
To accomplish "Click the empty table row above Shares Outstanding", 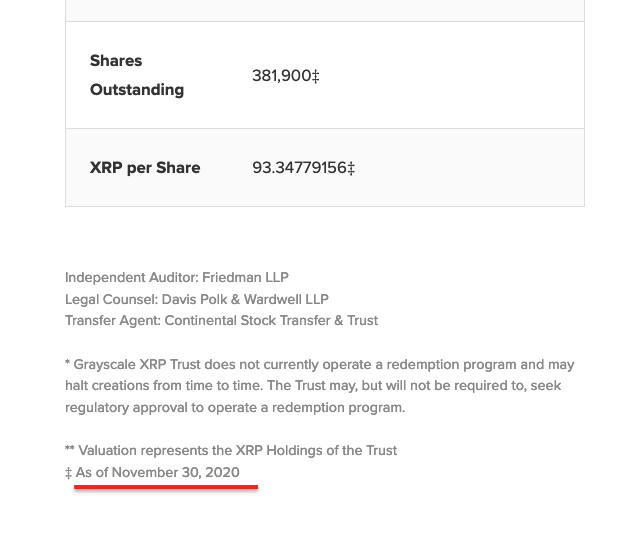I will click(324, 10).
